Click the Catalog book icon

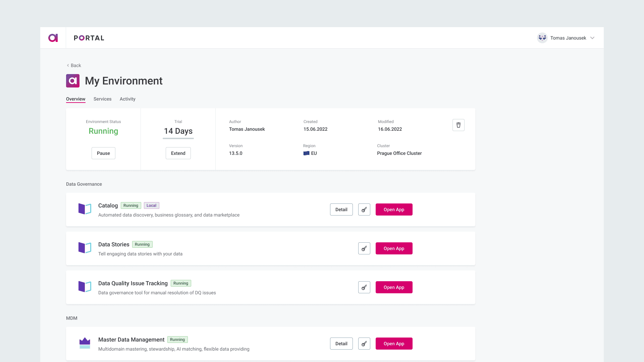[x=85, y=209]
